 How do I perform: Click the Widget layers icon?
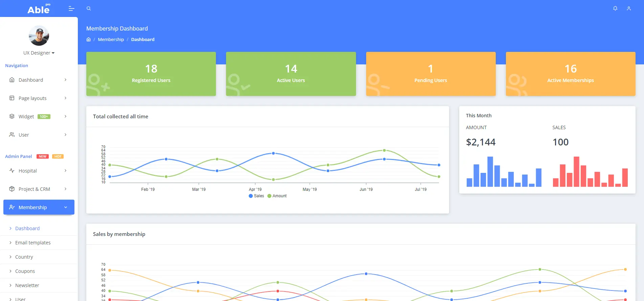(12, 116)
